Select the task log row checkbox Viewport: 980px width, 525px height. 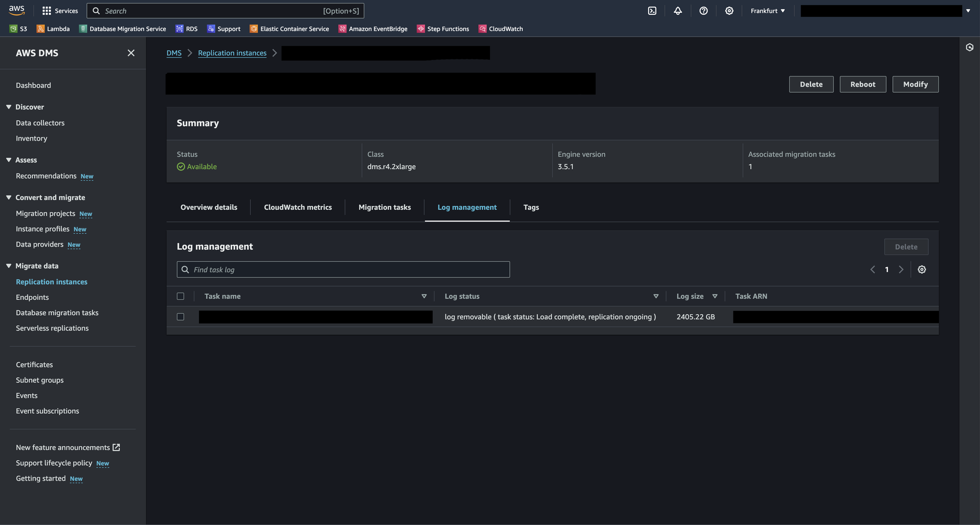point(180,317)
